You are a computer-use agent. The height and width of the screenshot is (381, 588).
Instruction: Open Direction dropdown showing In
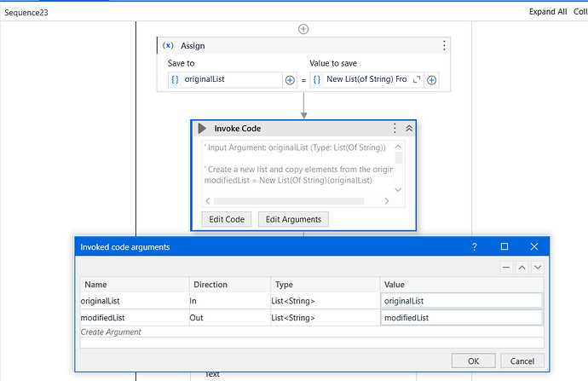click(230, 301)
